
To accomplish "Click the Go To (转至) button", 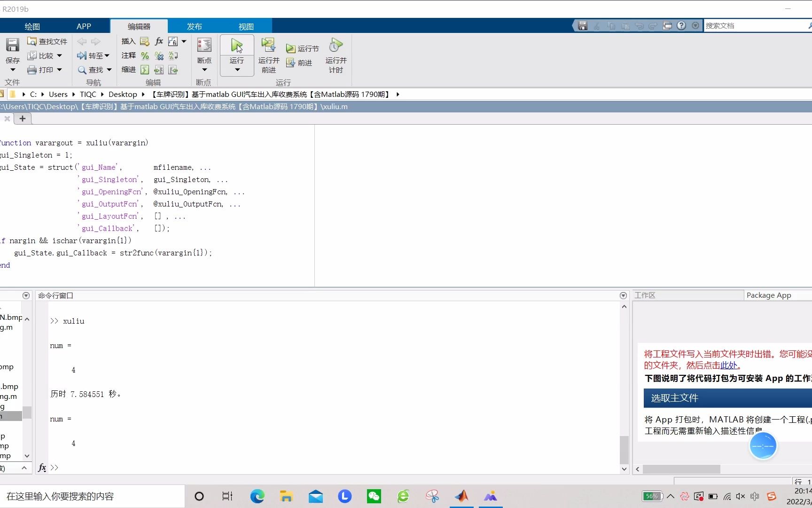I will pyautogui.click(x=94, y=56).
